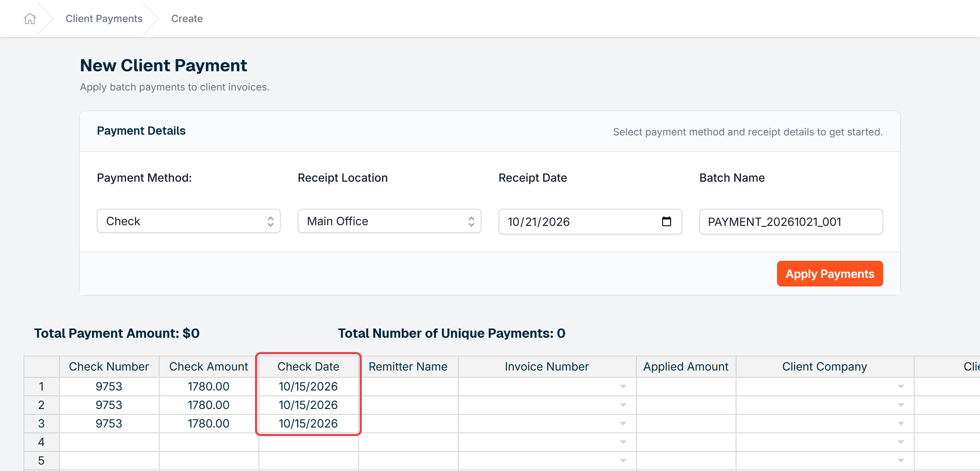Click Check Amount 1780.00 in row 2
The height and width of the screenshot is (471, 980).
point(209,405)
